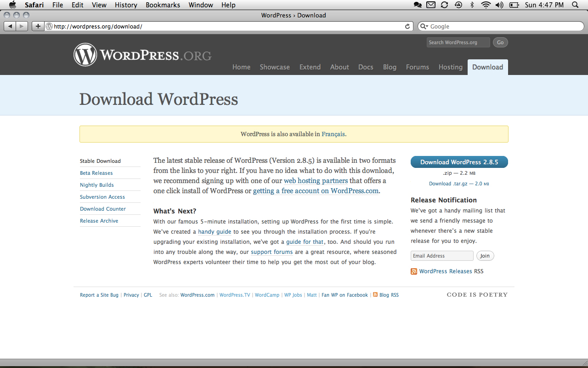This screenshot has height=368, width=588.
Task: Click the site favicon in address bar
Action: (50, 27)
